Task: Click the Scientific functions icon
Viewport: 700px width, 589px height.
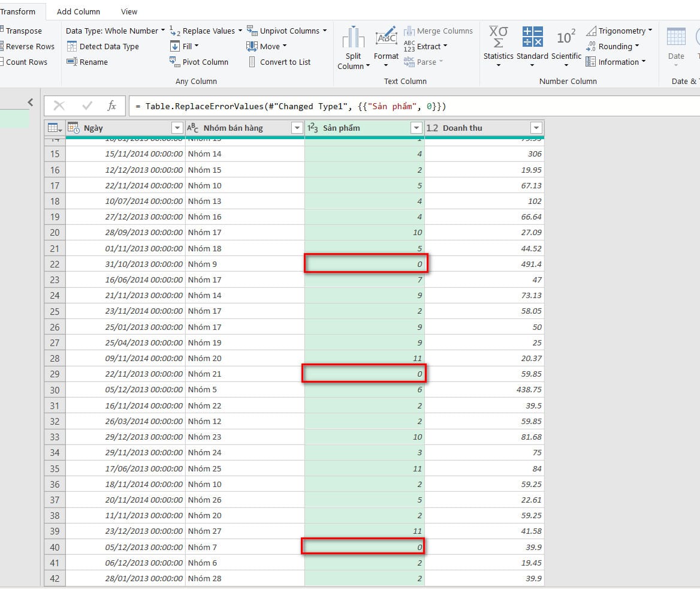Action: point(566,37)
